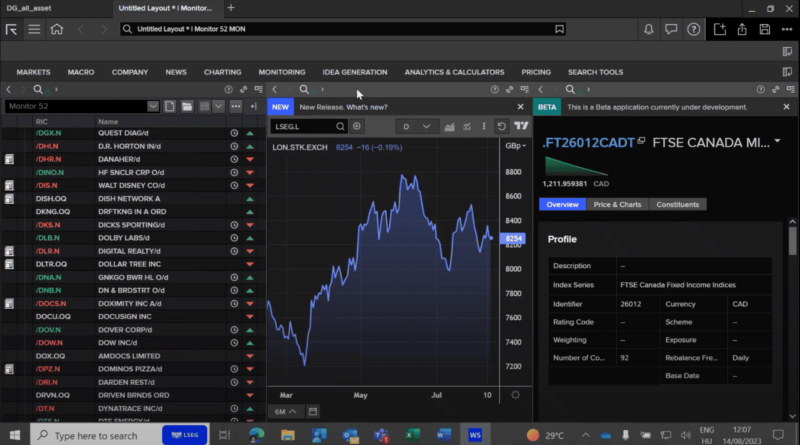Open the hamburger main menu
The image size is (800, 445).
34,29
